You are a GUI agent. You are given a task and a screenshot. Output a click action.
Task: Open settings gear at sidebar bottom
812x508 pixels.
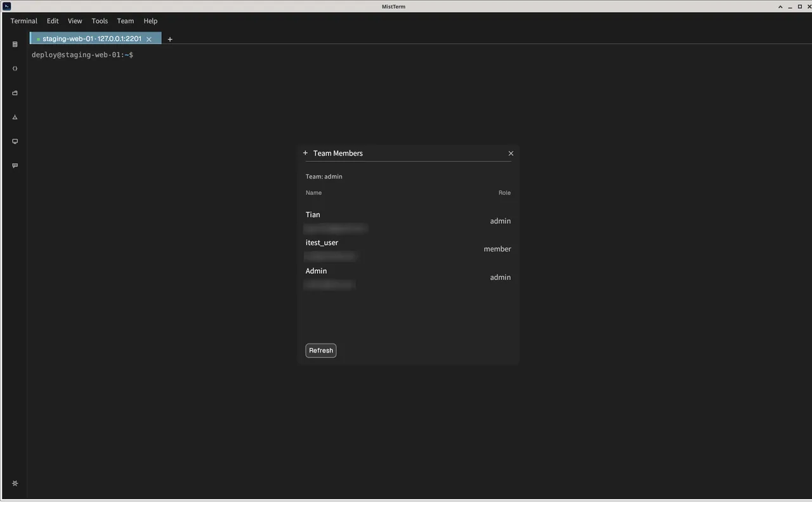tap(15, 483)
